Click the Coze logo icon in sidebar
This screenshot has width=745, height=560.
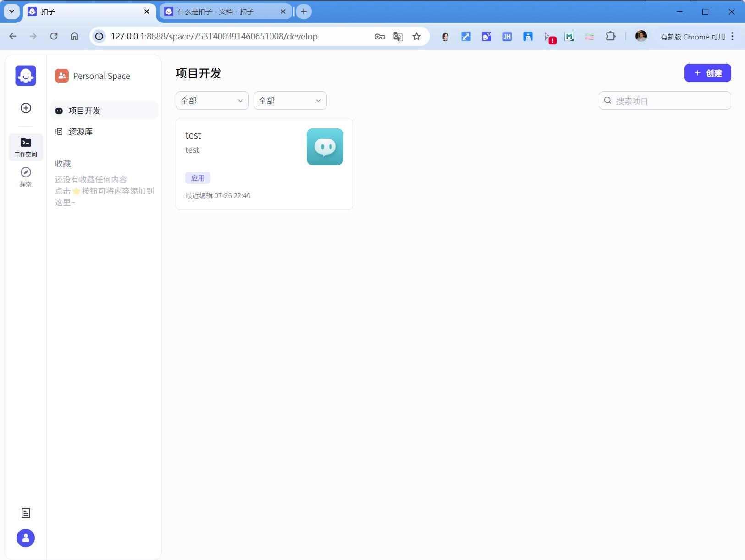click(x=26, y=76)
